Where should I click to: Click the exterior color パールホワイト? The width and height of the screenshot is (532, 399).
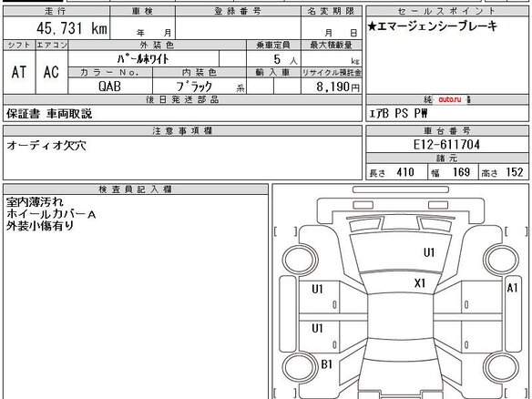[x=143, y=59]
